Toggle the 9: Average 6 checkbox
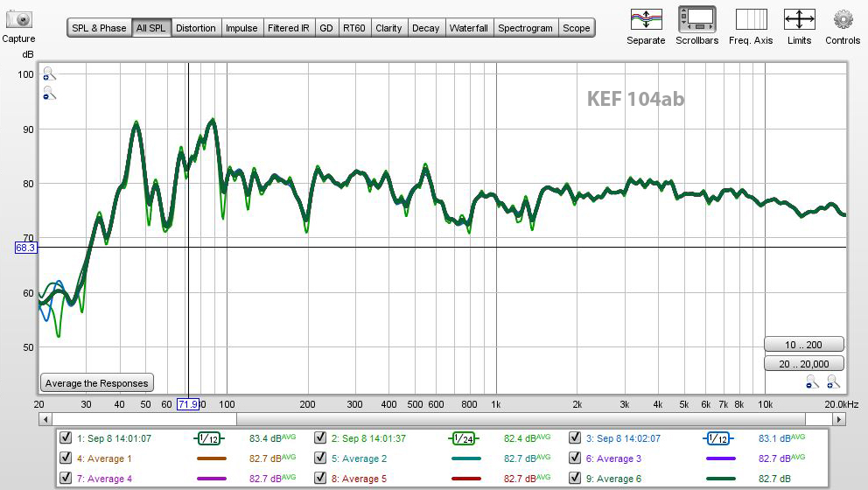 tap(575, 477)
